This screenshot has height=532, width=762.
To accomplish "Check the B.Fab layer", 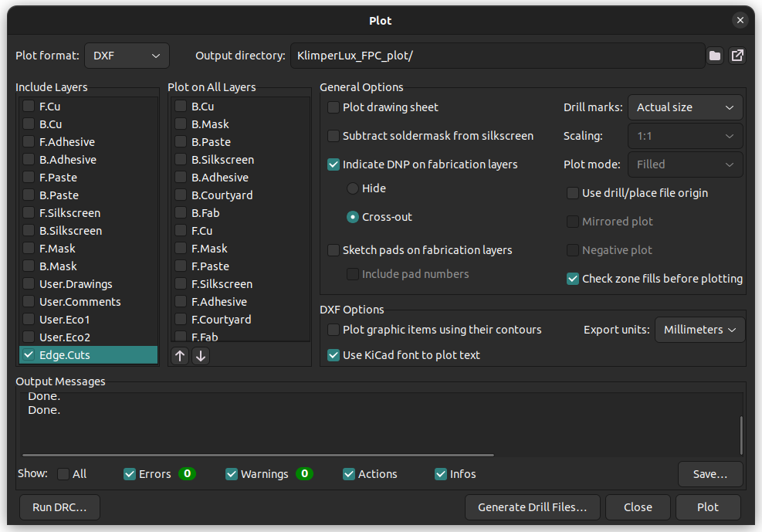I will click(181, 213).
